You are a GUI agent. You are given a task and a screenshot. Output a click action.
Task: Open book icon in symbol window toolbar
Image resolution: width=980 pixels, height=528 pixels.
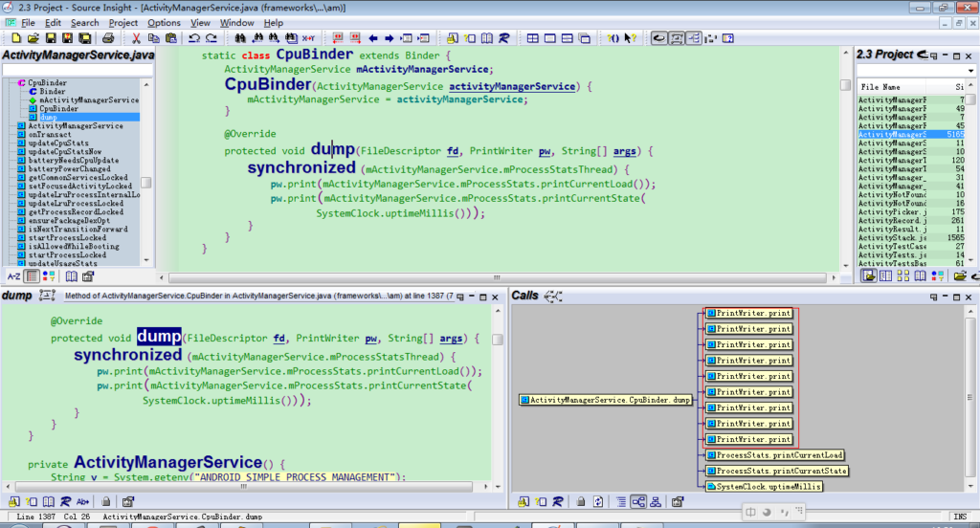coord(71,276)
